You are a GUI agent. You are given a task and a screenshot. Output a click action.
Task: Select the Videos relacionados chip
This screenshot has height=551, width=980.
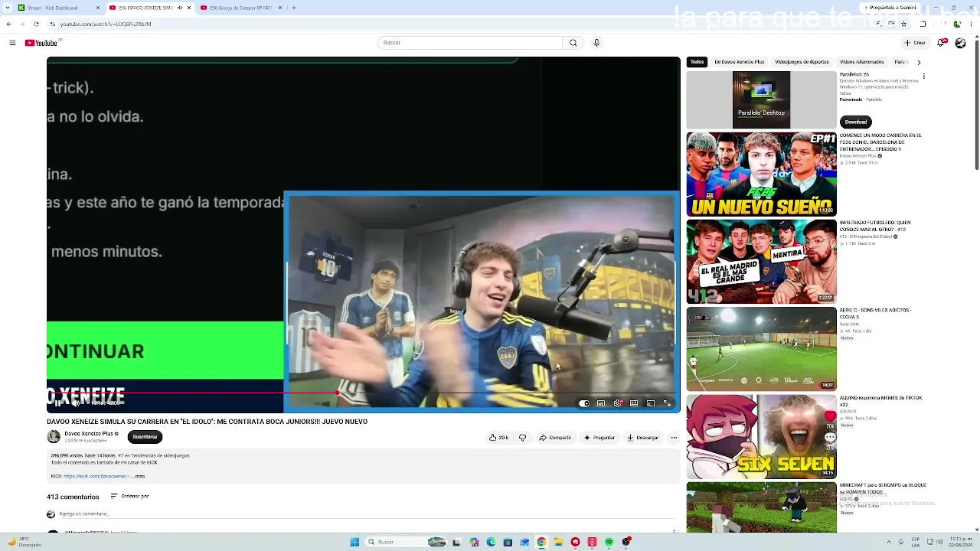pyautogui.click(x=862, y=62)
